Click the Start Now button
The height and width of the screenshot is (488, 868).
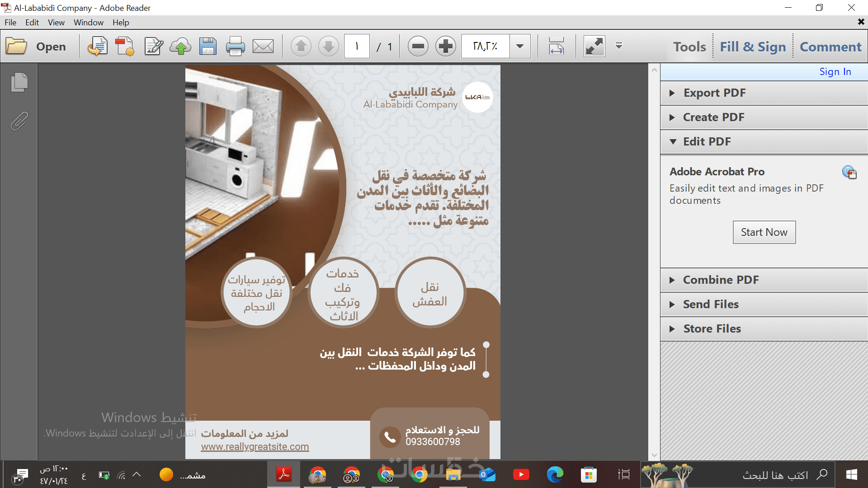[764, 232]
